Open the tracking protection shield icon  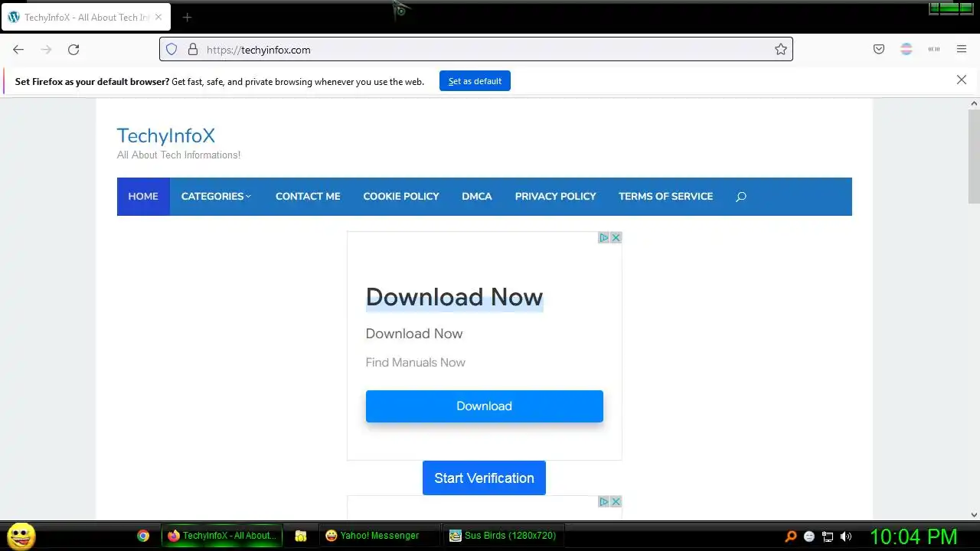coord(171,50)
